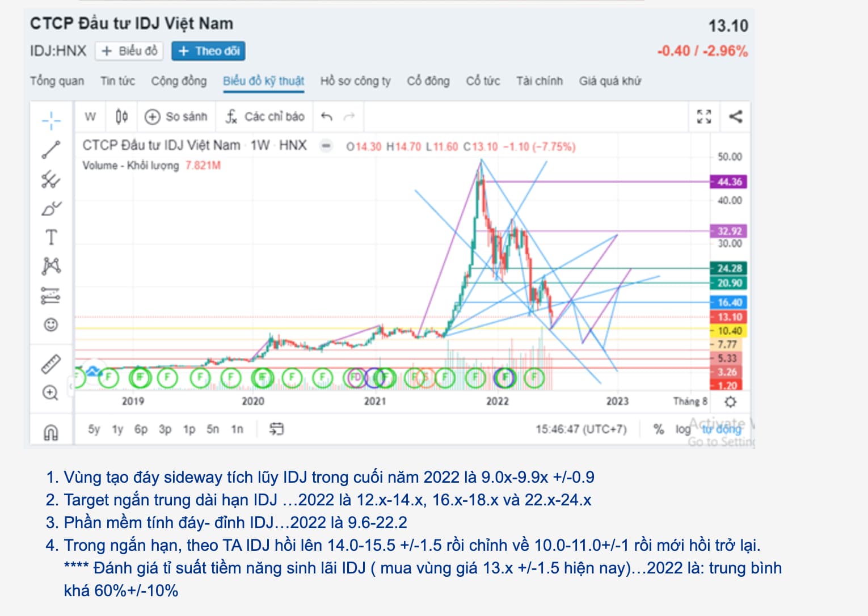The height and width of the screenshot is (616, 868).
Task: Set the range to 1y
Action: point(117,429)
